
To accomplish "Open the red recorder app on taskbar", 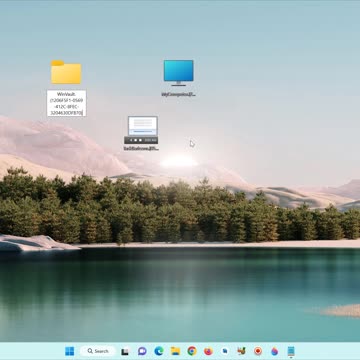I will coord(258,351).
